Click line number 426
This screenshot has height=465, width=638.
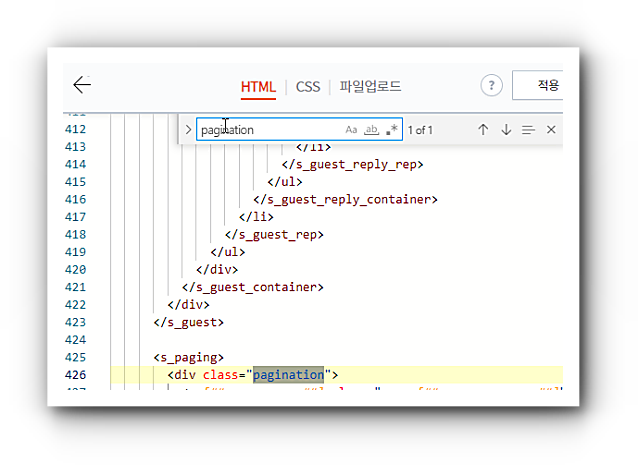[x=75, y=375]
